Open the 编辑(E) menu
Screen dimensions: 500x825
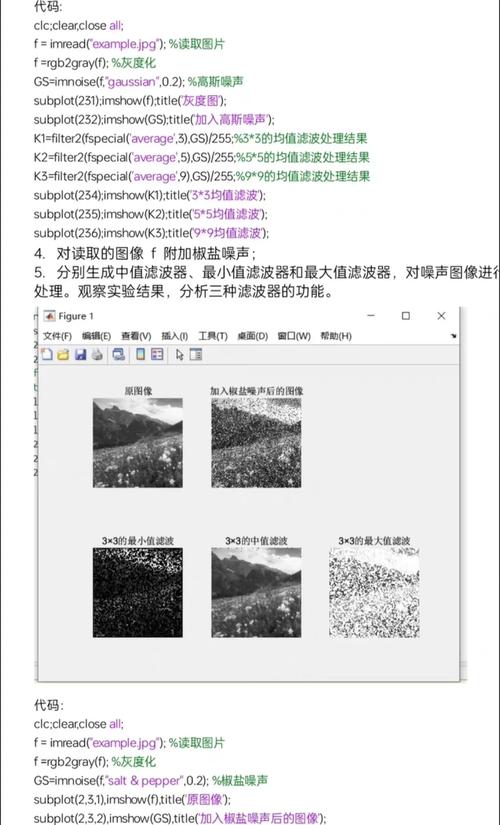tap(96, 336)
